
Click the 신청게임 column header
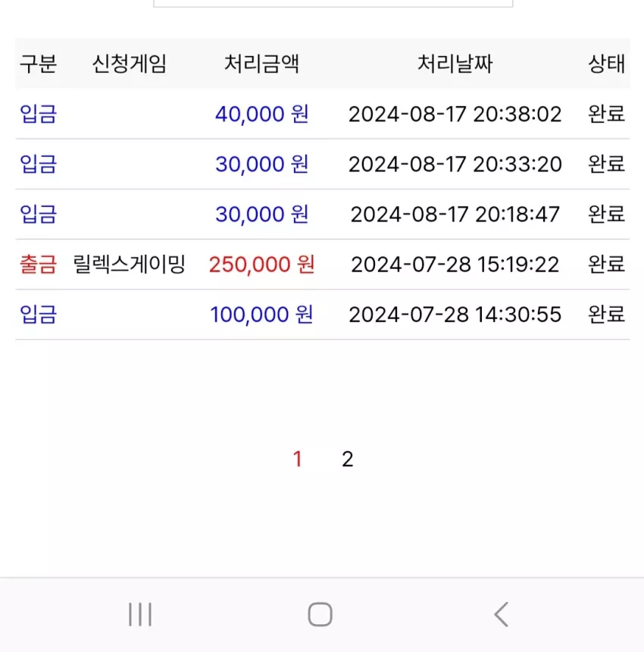click(x=130, y=64)
